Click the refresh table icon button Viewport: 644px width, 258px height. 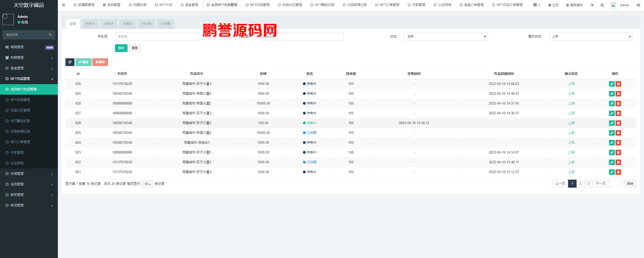point(70,62)
